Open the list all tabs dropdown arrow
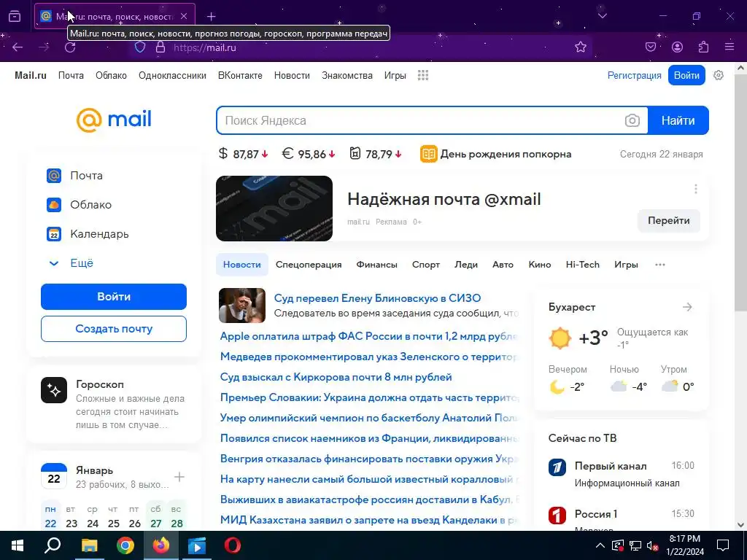This screenshot has width=747, height=560. pos(602,16)
